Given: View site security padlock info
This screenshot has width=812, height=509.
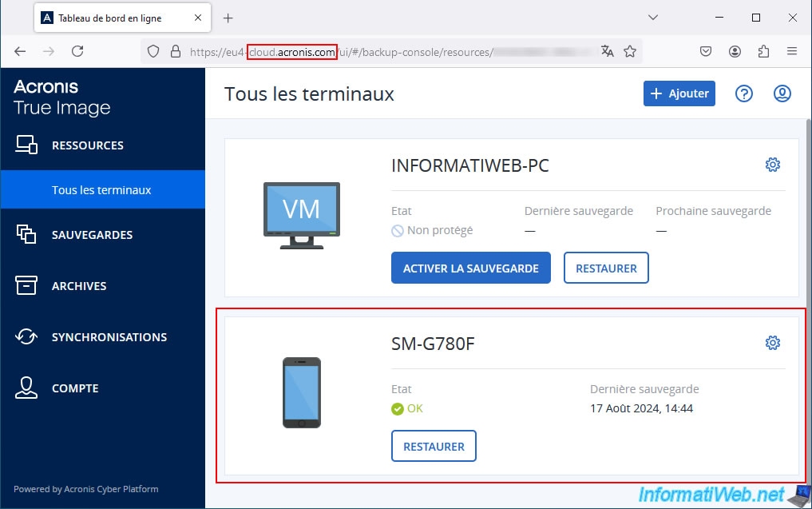Looking at the screenshot, I should click(176, 51).
